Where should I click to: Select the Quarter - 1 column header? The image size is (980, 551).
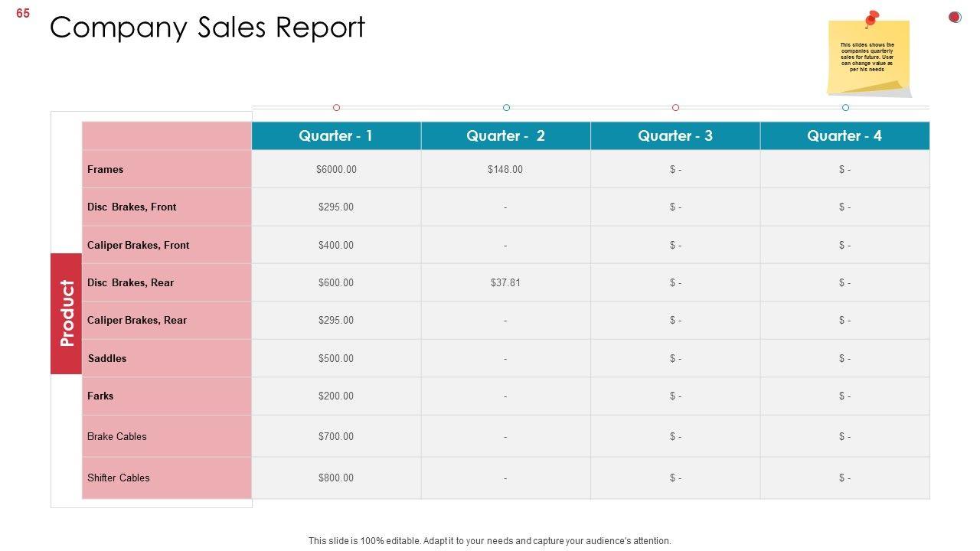336,136
